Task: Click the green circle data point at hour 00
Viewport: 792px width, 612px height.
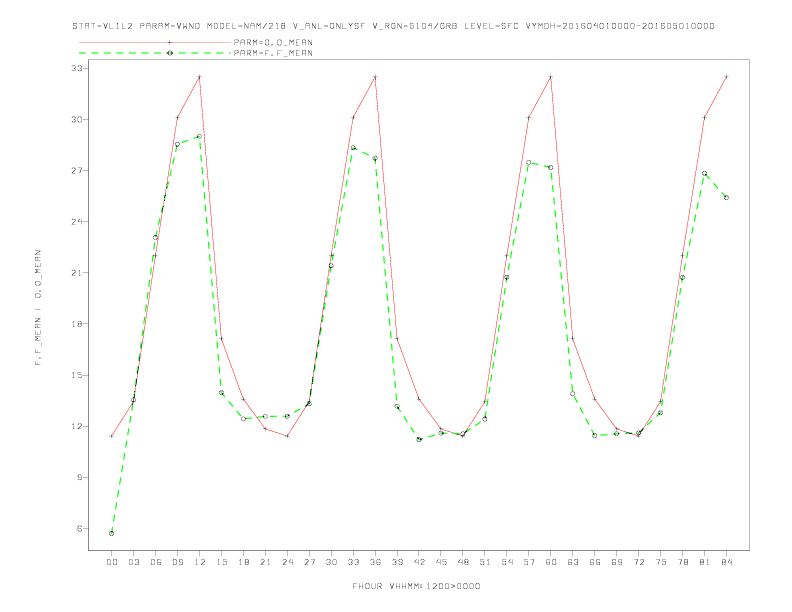Action: [x=112, y=533]
